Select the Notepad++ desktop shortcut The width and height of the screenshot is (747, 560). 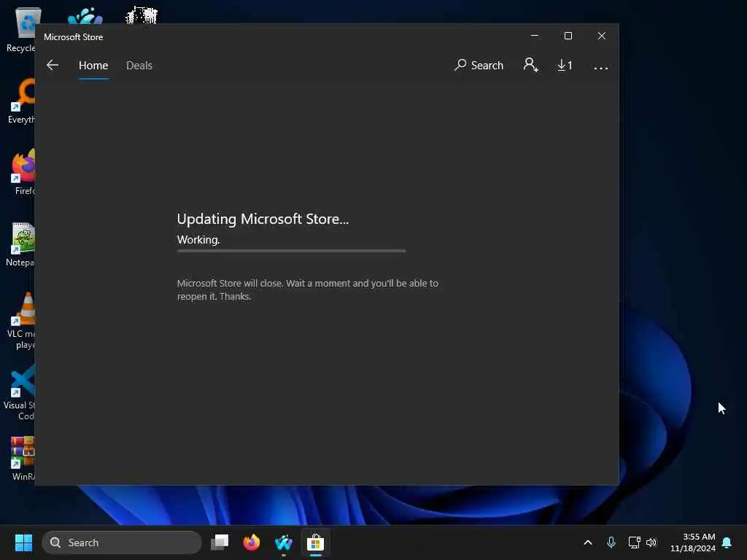[x=20, y=244]
